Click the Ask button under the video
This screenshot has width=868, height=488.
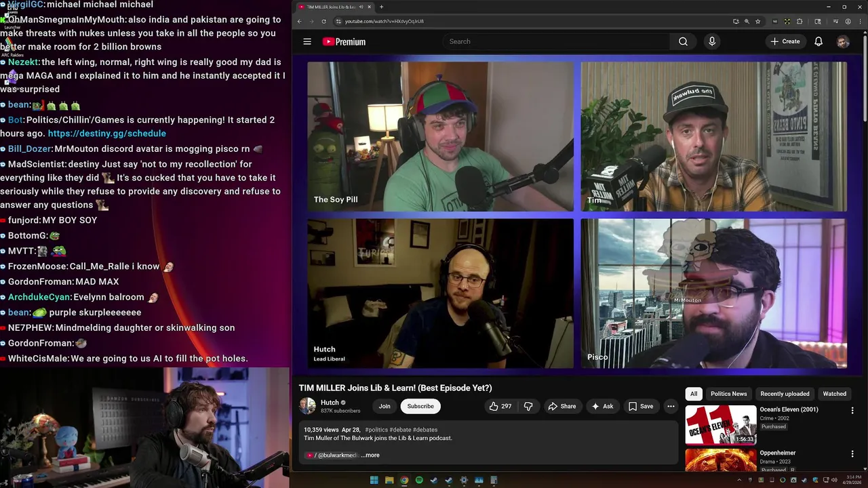(x=602, y=406)
